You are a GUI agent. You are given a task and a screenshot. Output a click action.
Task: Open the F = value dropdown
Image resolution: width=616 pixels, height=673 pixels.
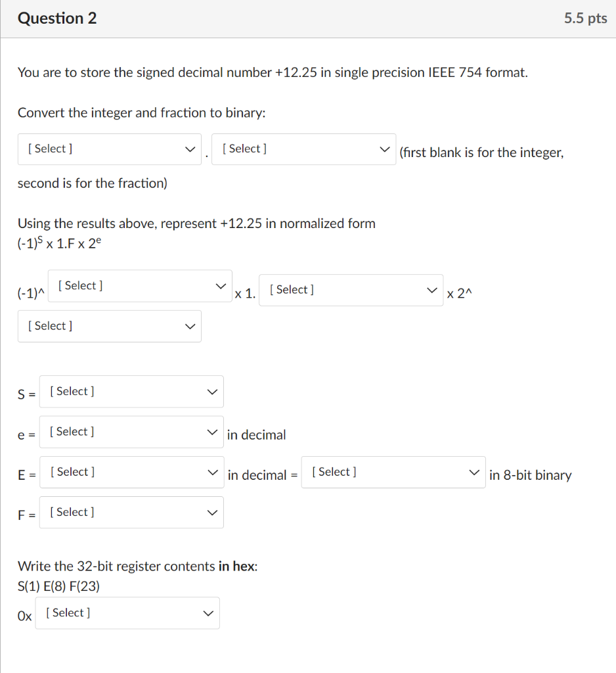(131, 512)
